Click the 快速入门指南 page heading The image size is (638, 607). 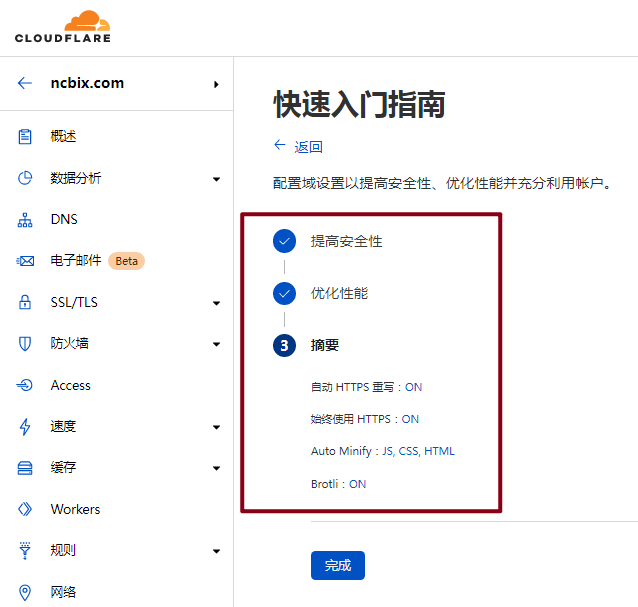tap(360, 105)
